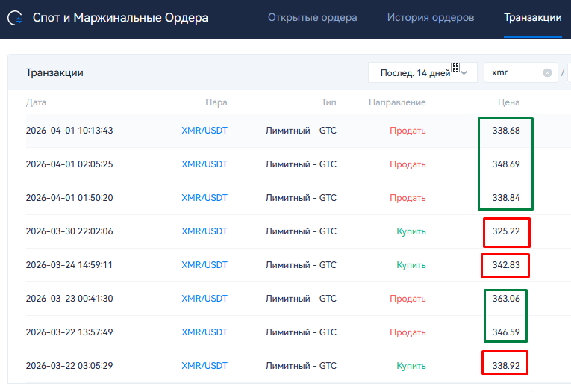Image resolution: width=571 pixels, height=392 pixels.
Task: Click the Пара column header
Action: (216, 102)
